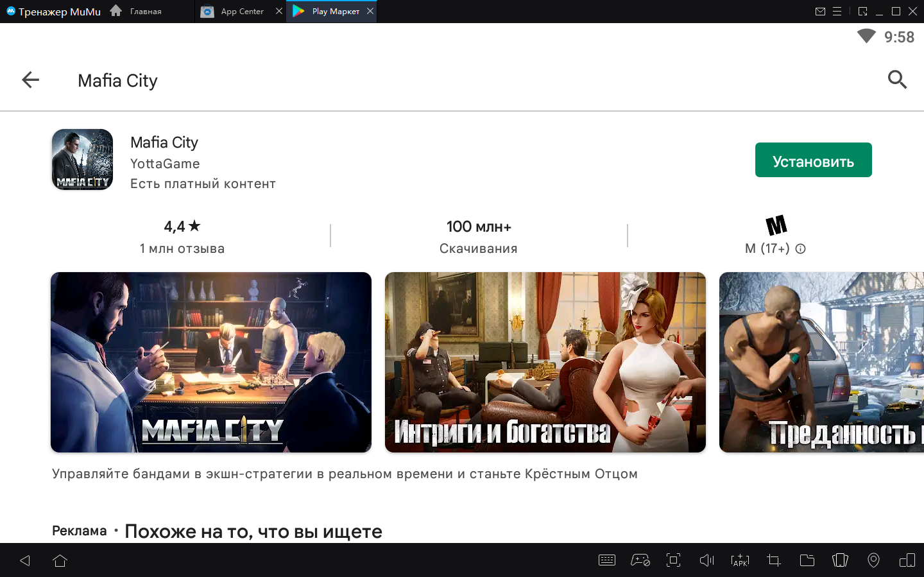This screenshot has height=577, width=924.
Task: Open the shared folder icon
Action: click(807, 560)
